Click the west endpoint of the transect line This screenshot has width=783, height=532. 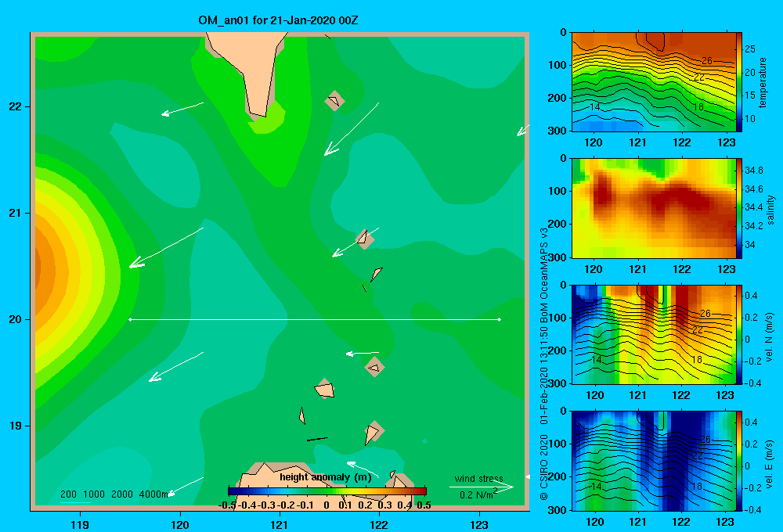pos(130,319)
